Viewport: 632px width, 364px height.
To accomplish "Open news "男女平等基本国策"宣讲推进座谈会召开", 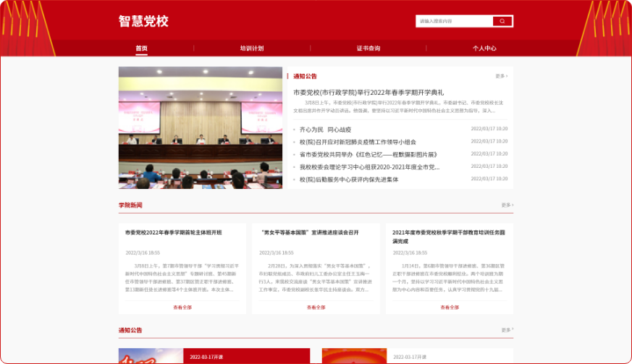I will point(309,232).
